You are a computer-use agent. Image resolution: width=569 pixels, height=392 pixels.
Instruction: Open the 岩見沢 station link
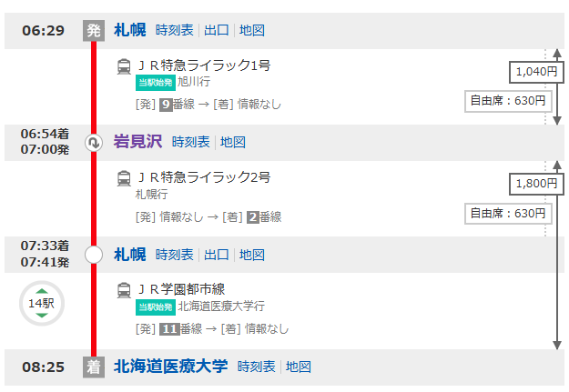(x=138, y=142)
